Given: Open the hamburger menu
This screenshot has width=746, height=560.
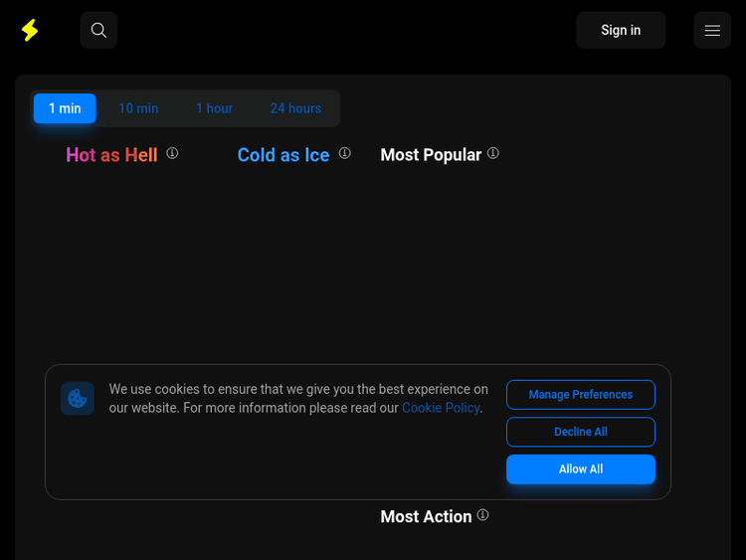Looking at the screenshot, I should tap(712, 31).
